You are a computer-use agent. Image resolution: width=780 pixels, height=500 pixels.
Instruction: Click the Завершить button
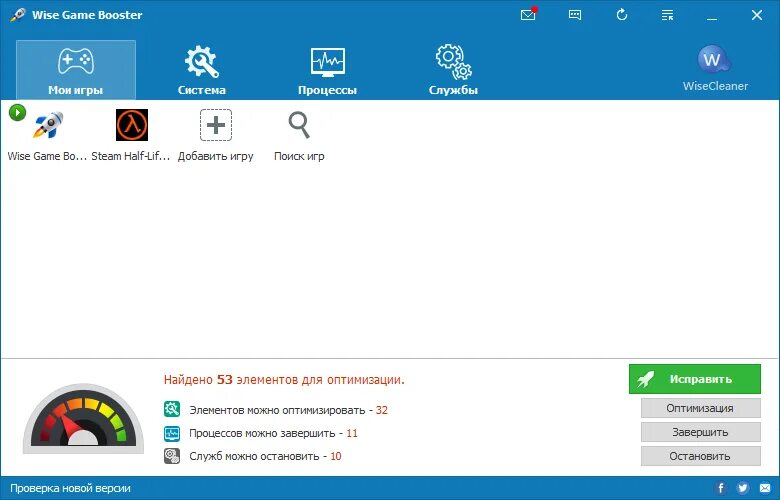pyautogui.click(x=700, y=432)
